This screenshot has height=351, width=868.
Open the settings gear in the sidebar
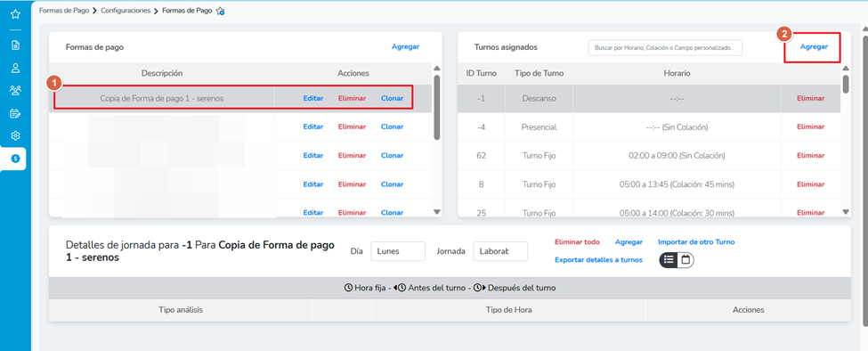tap(15, 135)
